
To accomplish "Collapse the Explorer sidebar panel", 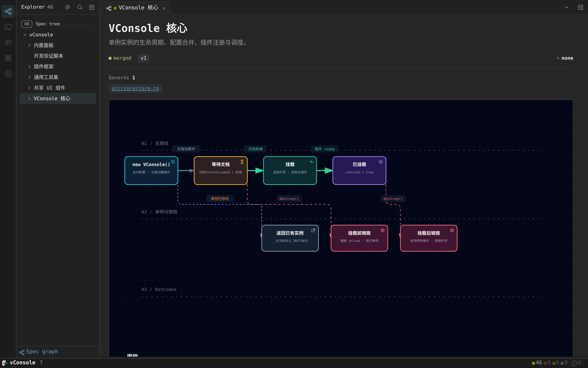I will pos(92,7).
